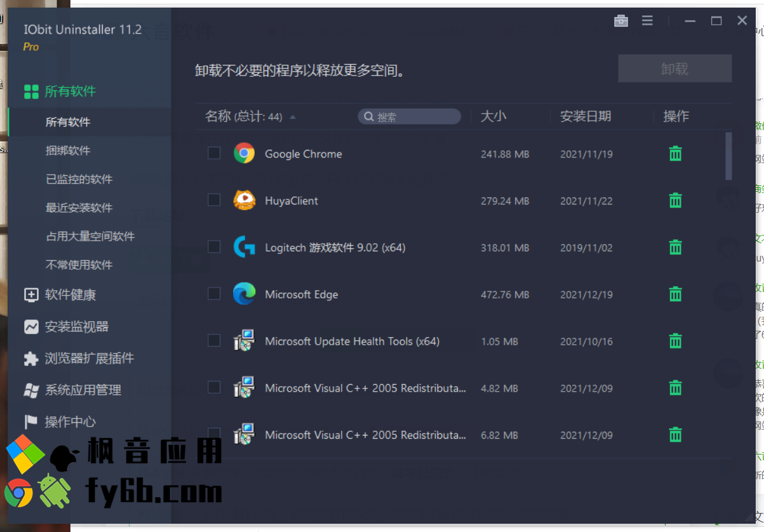Select Microsoft Update Health Tools (x64) name
This screenshot has height=532, width=764.
(x=352, y=341)
